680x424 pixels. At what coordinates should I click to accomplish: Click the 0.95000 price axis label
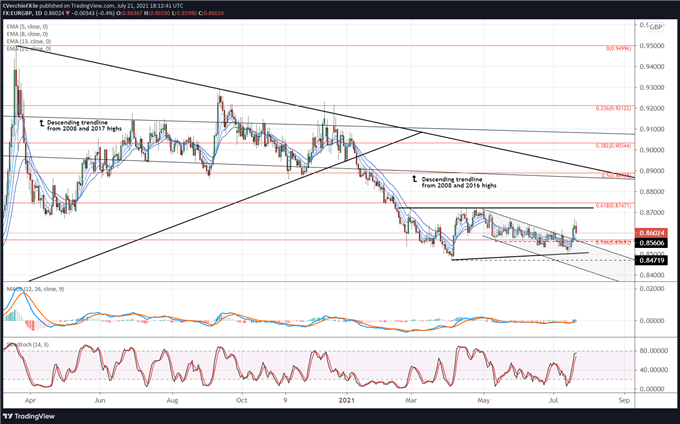pyautogui.click(x=651, y=46)
